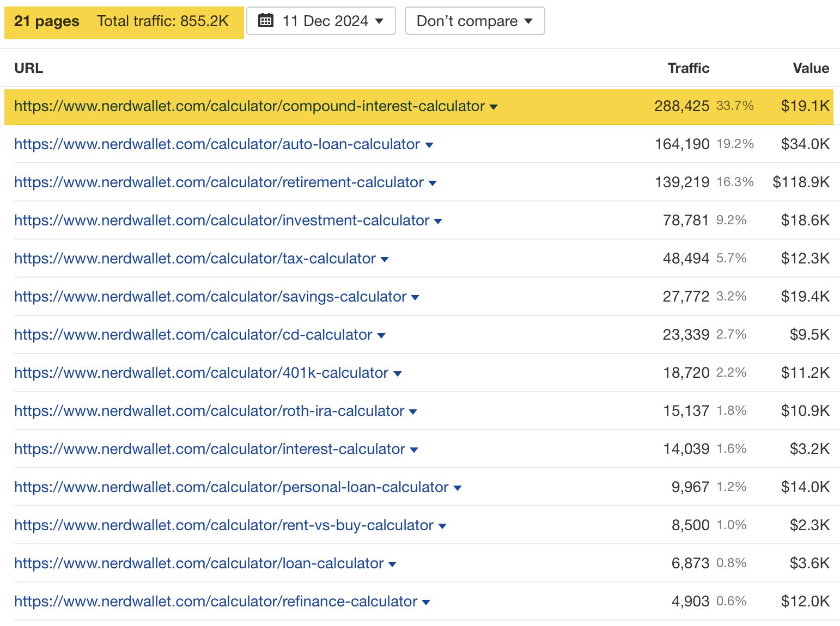This screenshot has height=626, width=840.
Task: Click the arrow beside refinance-calculator URL
Action: click(425, 602)
